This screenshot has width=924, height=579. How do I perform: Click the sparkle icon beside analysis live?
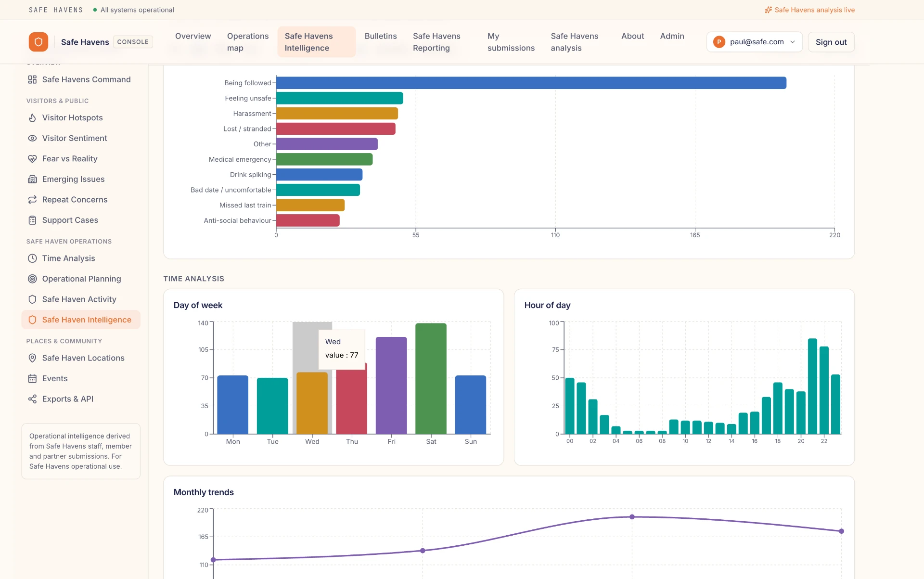pyautogui.click(x=768, y=10)
